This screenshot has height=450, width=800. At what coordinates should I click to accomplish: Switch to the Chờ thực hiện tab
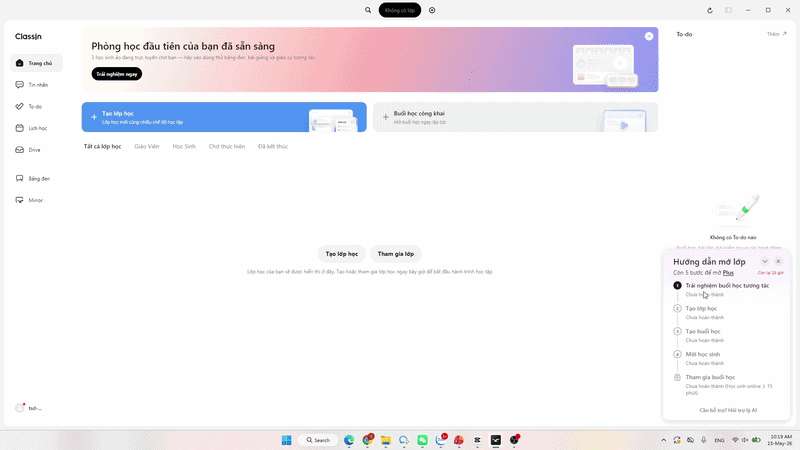tap(227, 146)
